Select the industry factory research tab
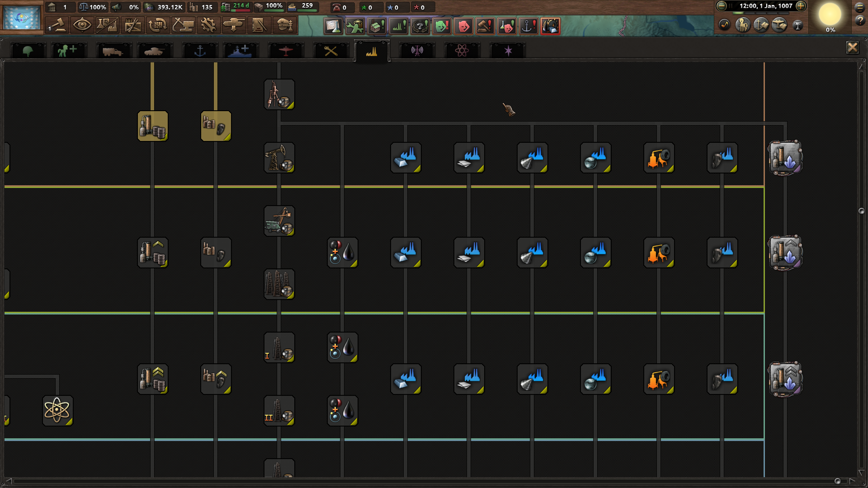 (x=372, y=51)
